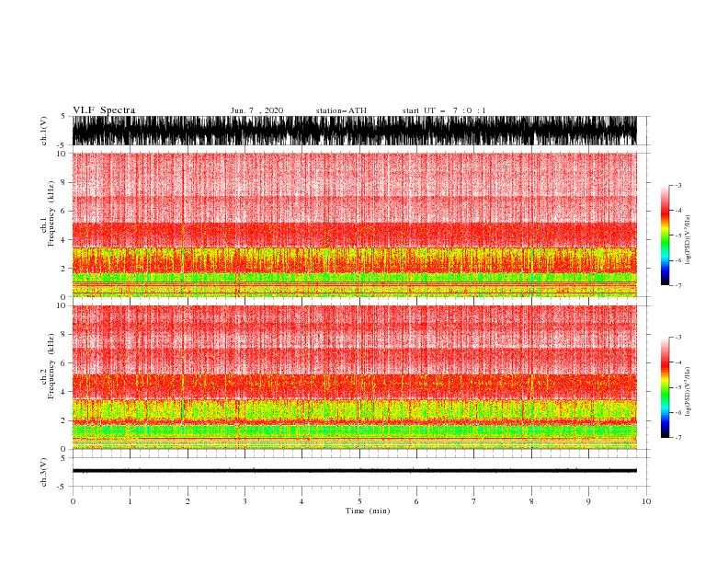
Task: Click the "8" tick on ch.1 frequency axis
Action: (63, 182)
